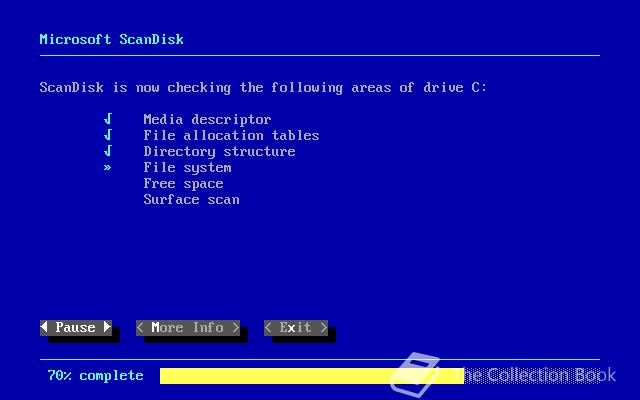Select the Directory structure line

point(220,151)
